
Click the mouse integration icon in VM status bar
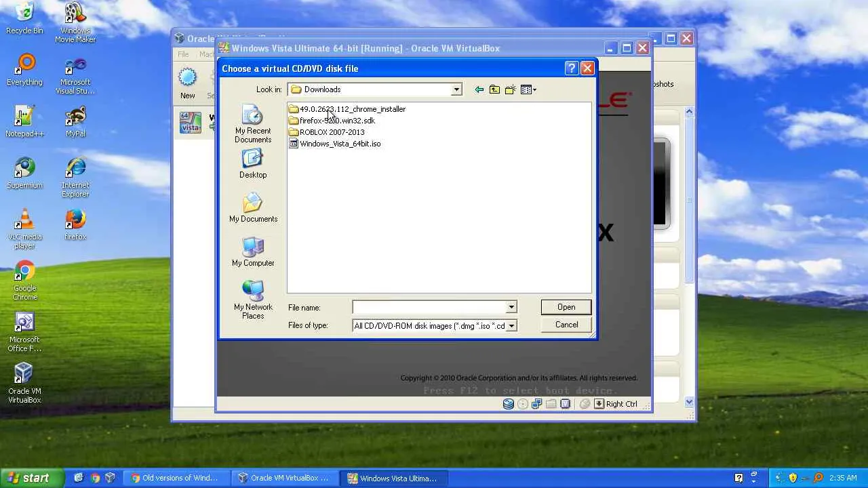tap(585, 404)
